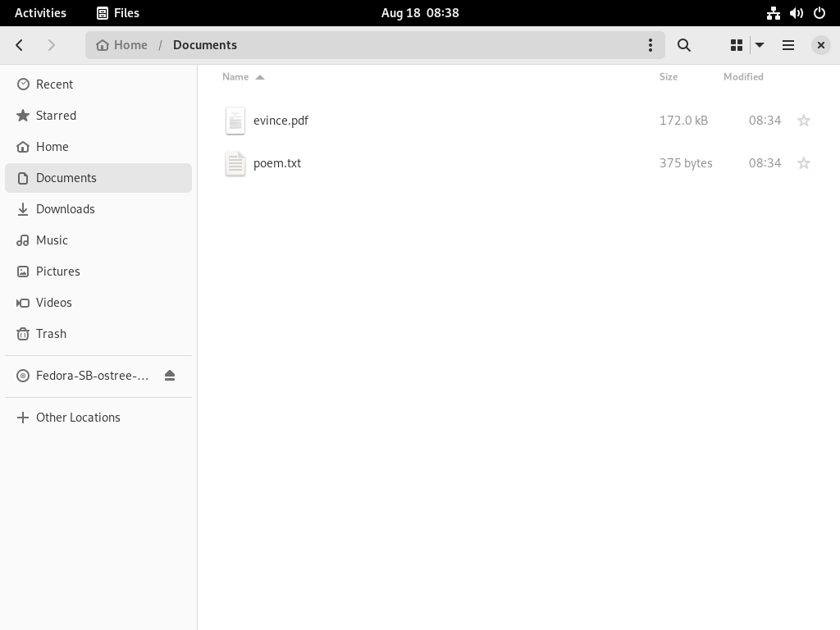The image size is (840, 630).
Task: Open the Fedora-SB-ostree volume label
Action: [x=92, y=376]
